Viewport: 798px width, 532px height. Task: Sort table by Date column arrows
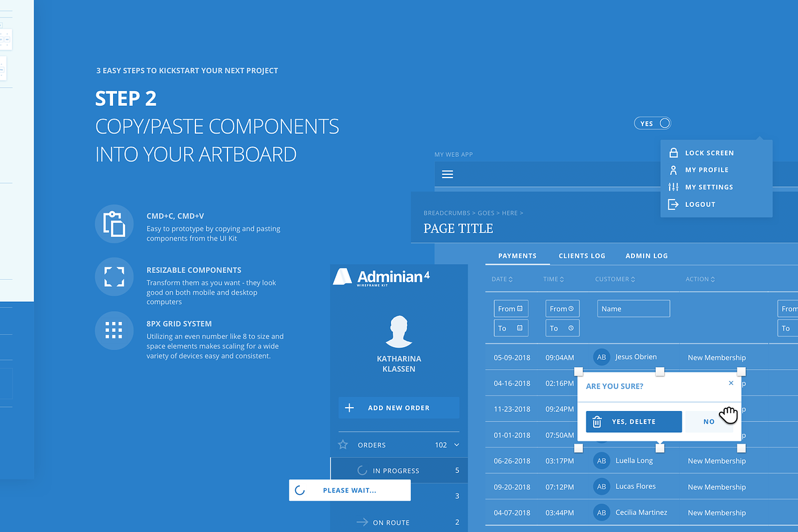510,279
